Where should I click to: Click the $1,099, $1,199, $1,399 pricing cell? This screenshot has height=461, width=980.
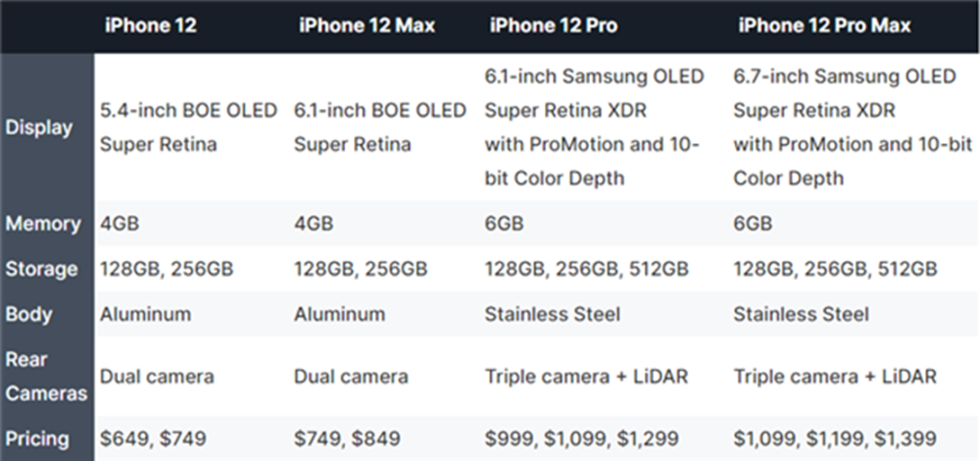tap(834, 437)
